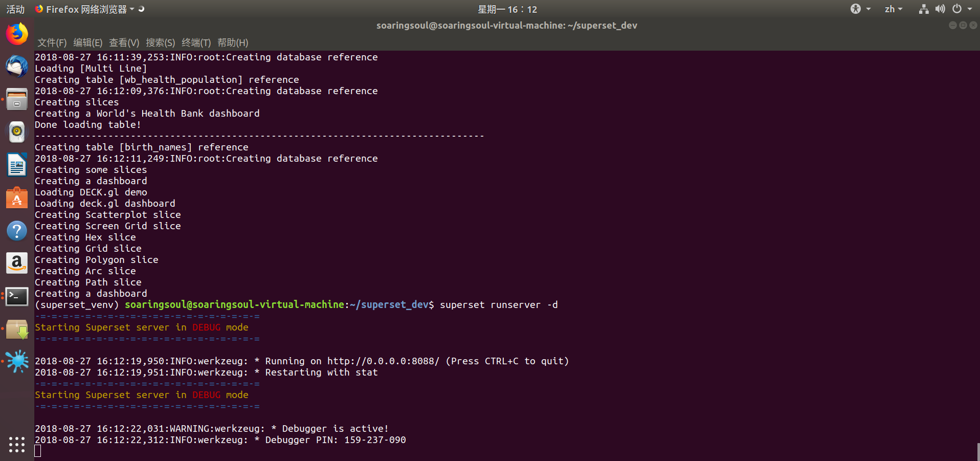Viewport: 980px width, 461px height.
Task: Open the Activities (活动) overview
Action: pos(15,9)
